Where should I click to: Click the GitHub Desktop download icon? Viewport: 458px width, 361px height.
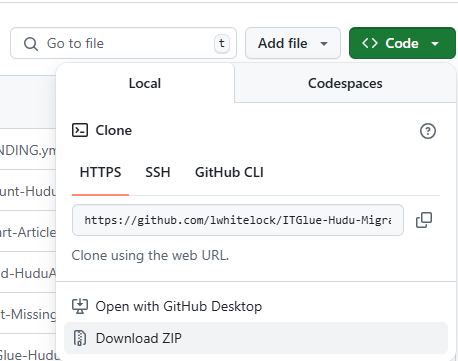click(80, 306)
